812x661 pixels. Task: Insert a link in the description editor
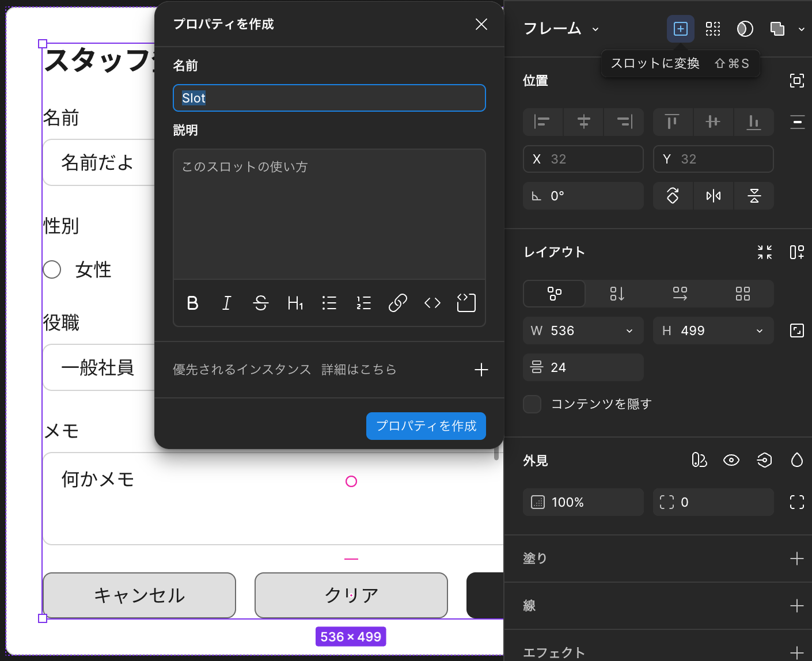point(397,303)
